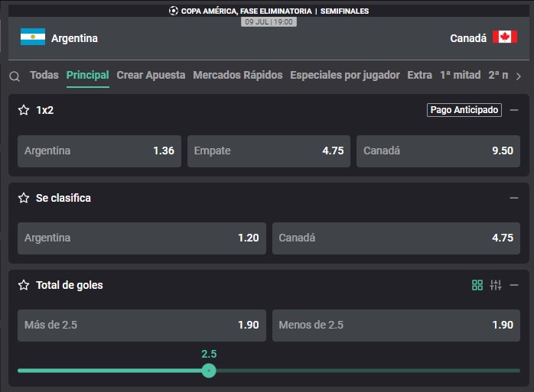Click the Pago Anticipado badge

(x=464, y=110)
